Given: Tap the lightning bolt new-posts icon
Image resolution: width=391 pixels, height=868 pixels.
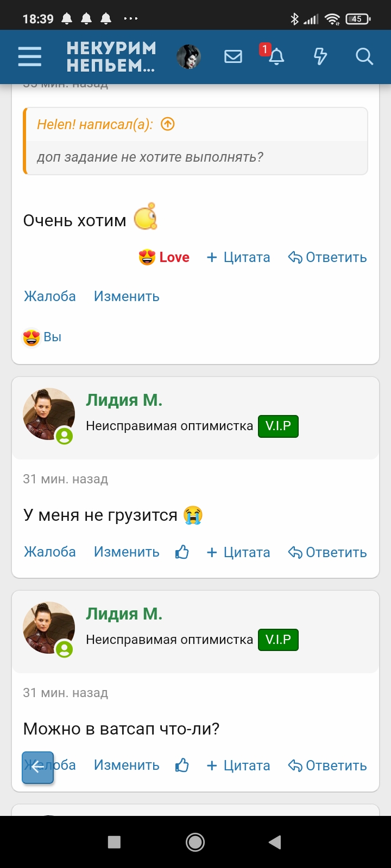Looking at the screenshot, I should tap(320, 56).
